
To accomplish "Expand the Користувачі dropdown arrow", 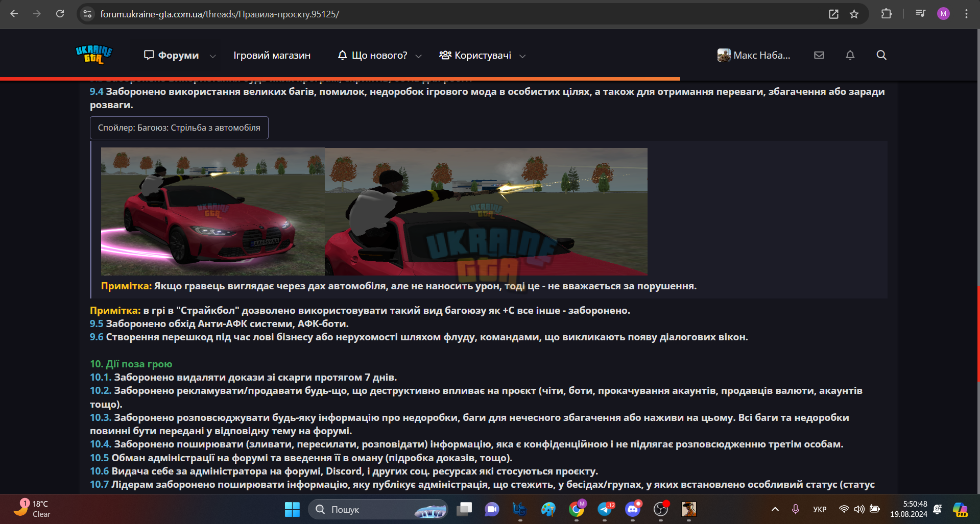I will tap(522, 56).
